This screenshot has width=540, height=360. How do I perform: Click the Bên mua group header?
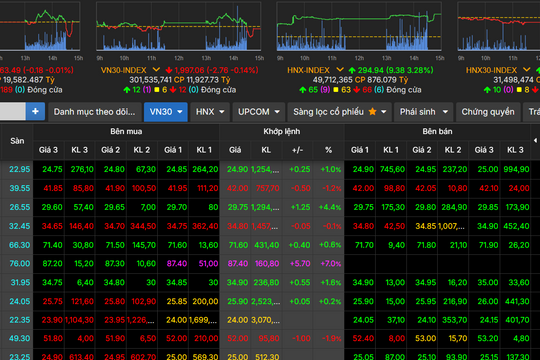[126, 132]
